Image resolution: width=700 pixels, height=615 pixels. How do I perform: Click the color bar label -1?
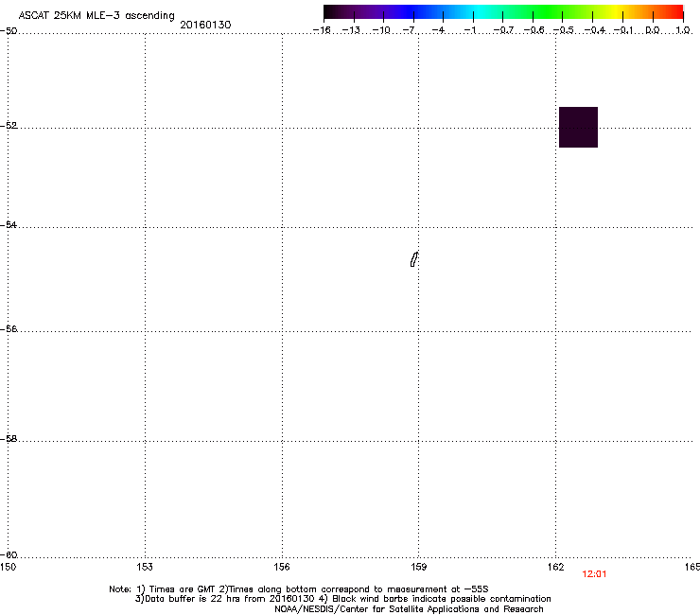[x=469, y=30]
